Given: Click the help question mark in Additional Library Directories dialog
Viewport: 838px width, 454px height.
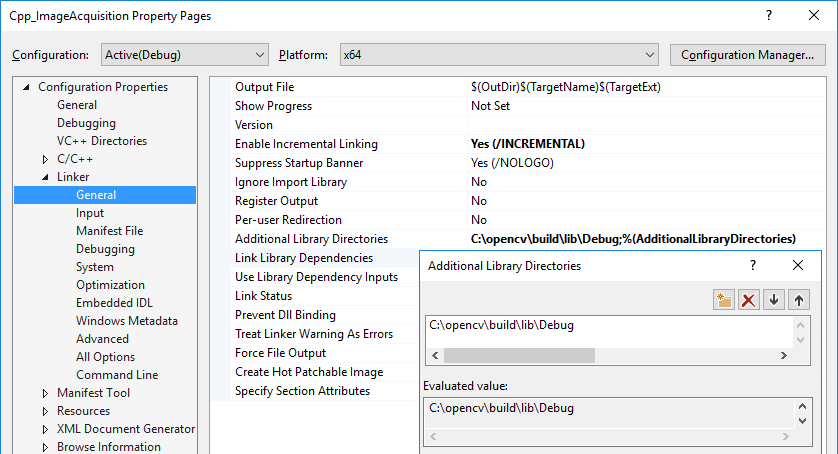Looking at the screenshot, I should [x=752, y=265].
